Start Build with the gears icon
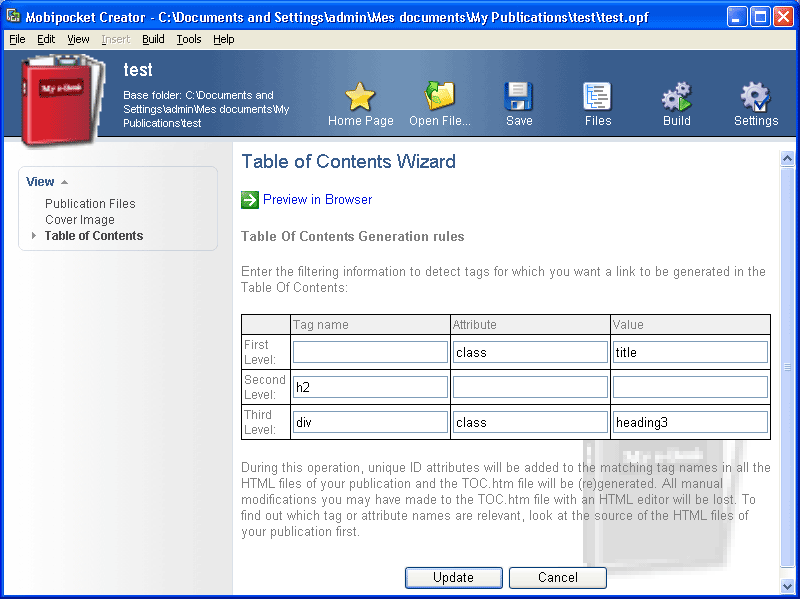The width and height of the screenshot is (800, 599). click(677, 96)
